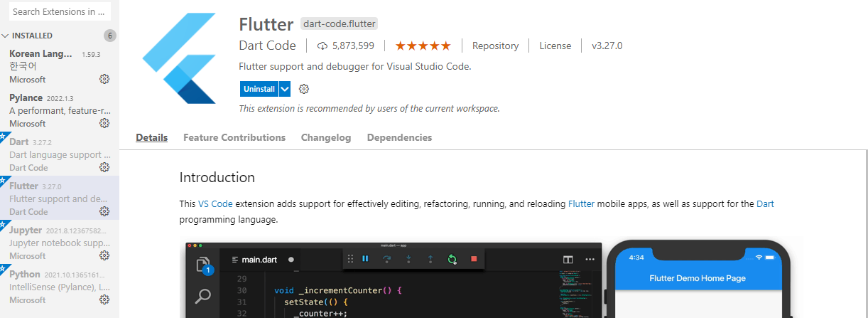This screenshot has height=318, width=868.
Task: Click the Flutter title heading
Action: 266,24
